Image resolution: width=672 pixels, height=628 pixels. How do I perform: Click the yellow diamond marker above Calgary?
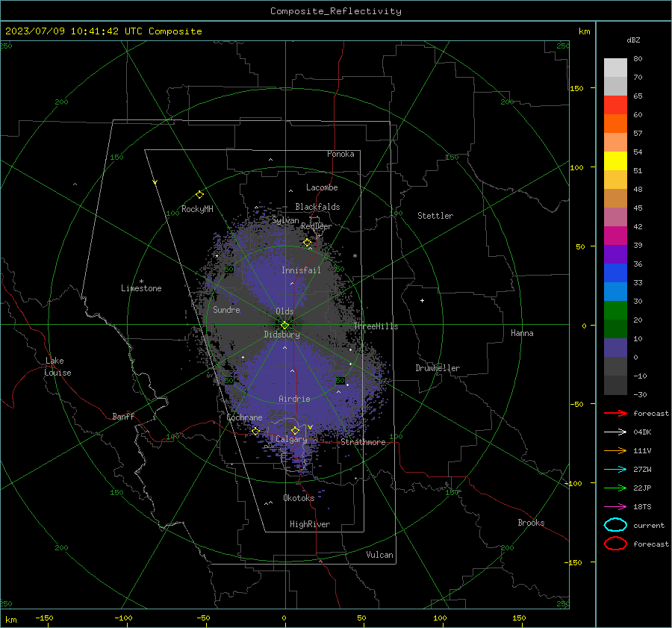point(295,430)
